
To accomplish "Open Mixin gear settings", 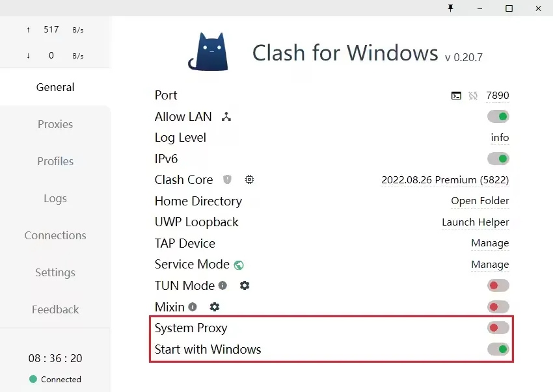I will pyautogui.click(x=215, y=307).
